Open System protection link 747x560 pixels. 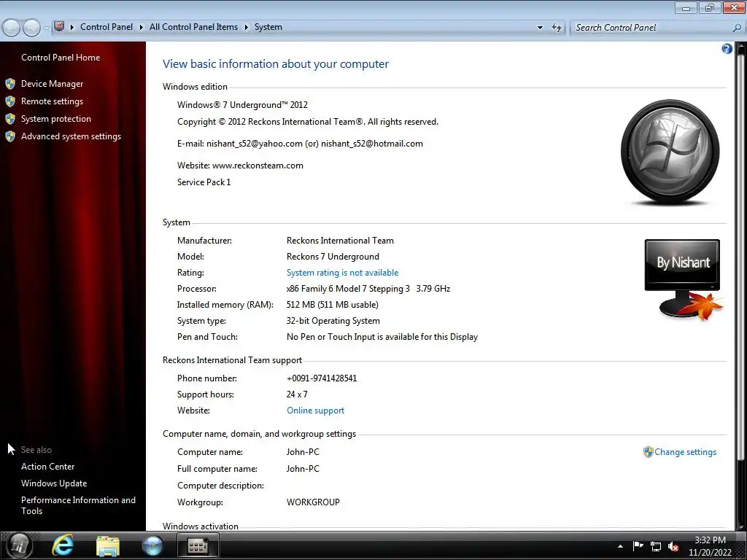point(55,119)
